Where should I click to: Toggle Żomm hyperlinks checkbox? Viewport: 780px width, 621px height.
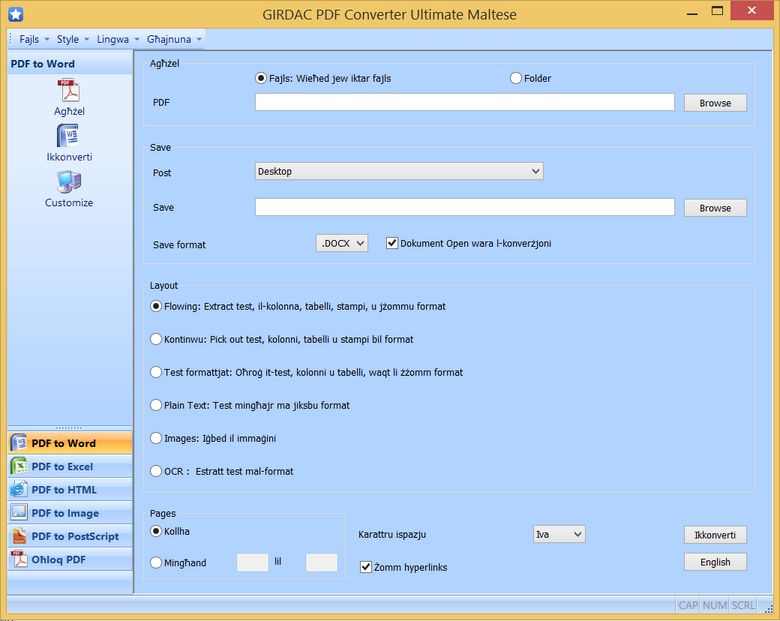(x=366, y=567)
